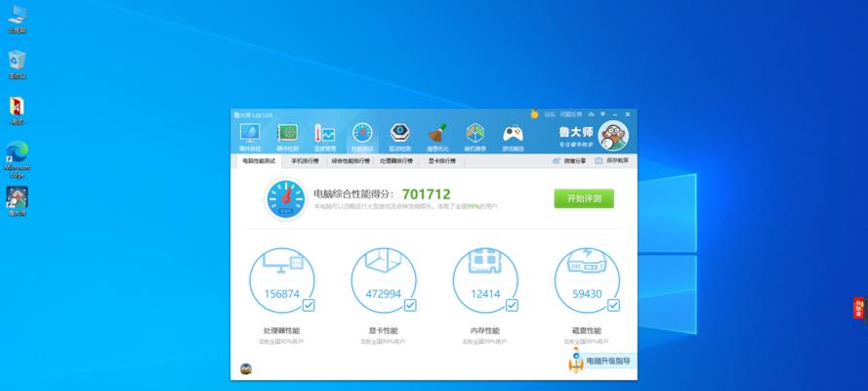The height and width of the screenshot is (391, 868).
Task: Open Recycle Bin desktop icon
Action: [x=18, y=61]
